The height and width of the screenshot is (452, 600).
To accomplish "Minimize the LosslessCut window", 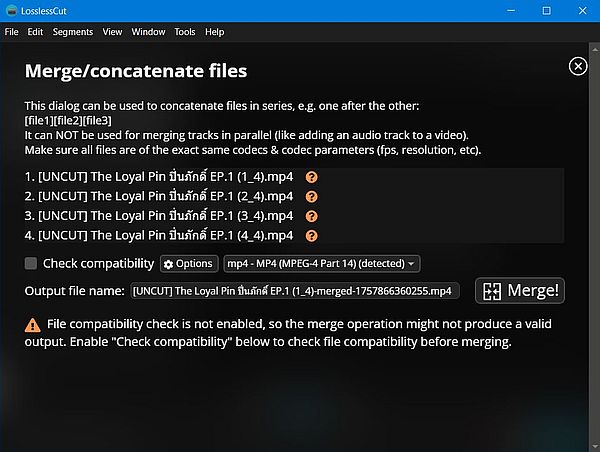I will point(511,11).
